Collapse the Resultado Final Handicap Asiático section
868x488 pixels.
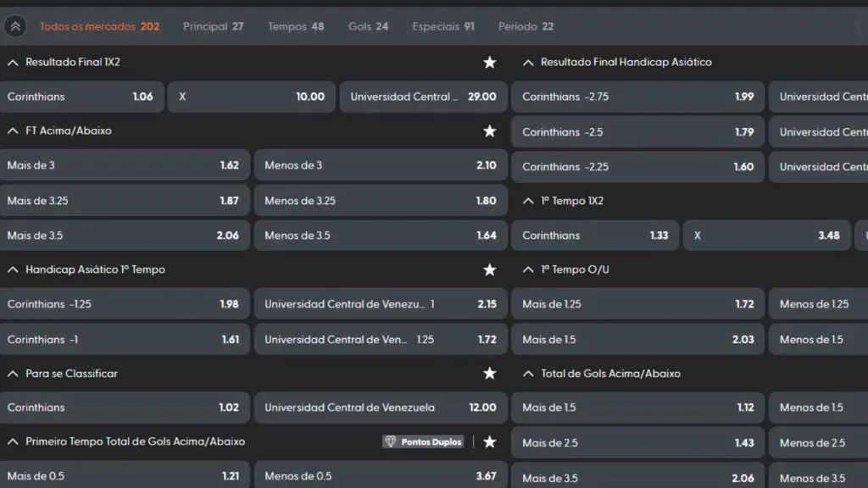529,62
